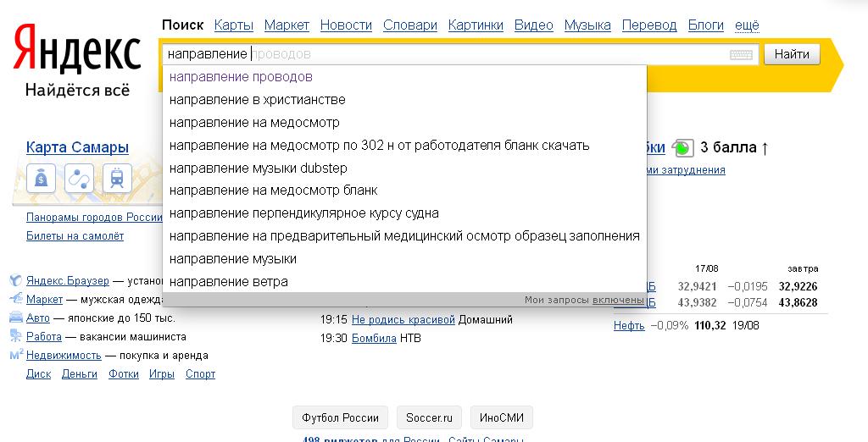This screenshot has height=442, width=868.
Task: Click the Яндекс logo
Action: pyautogui.click(x=77, y=51)
